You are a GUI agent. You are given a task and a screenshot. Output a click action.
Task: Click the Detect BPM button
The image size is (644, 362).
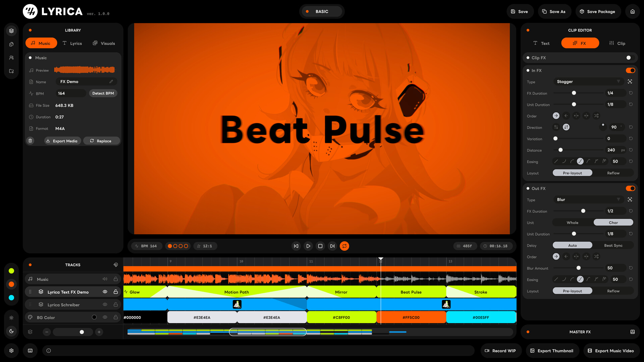pyautogui.click(x=103, y=93)
